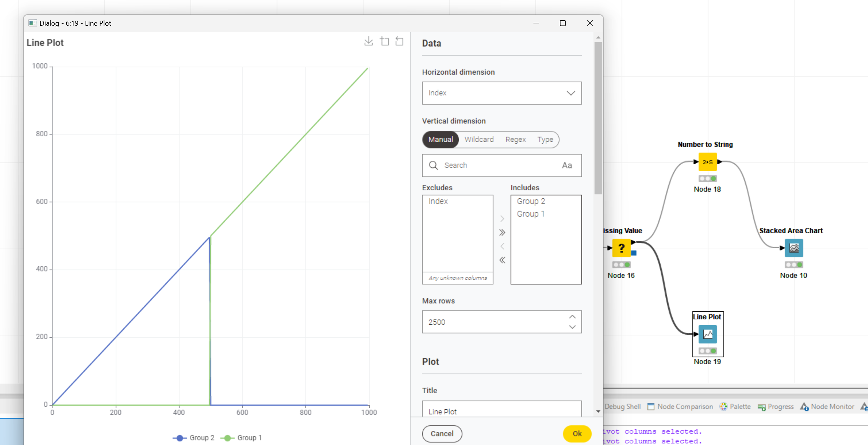
Task: Maximize the Line Plot dialog window
Action: coord(563,23)
